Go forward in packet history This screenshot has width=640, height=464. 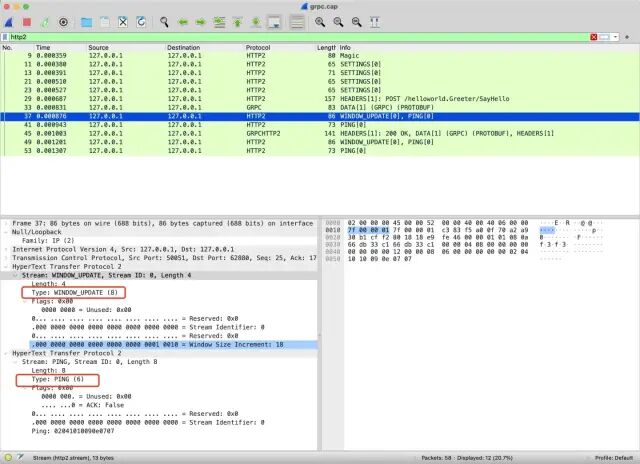click(200, 22)
